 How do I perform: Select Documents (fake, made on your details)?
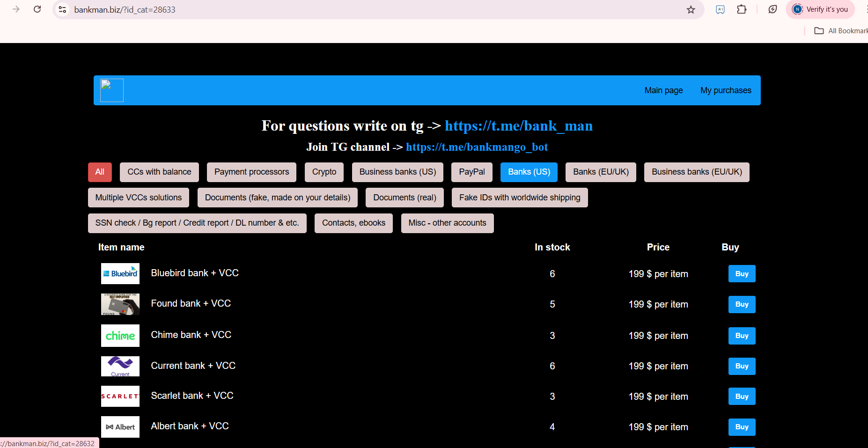pyautogui.click(x=278, y=198)
